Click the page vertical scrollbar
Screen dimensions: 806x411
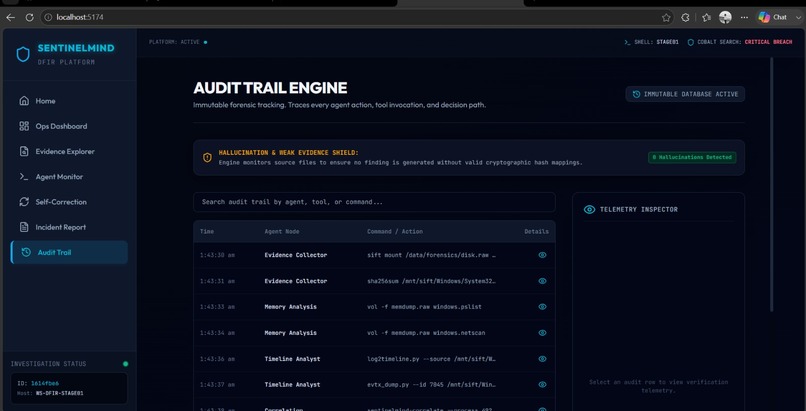[x=771, y=184]
